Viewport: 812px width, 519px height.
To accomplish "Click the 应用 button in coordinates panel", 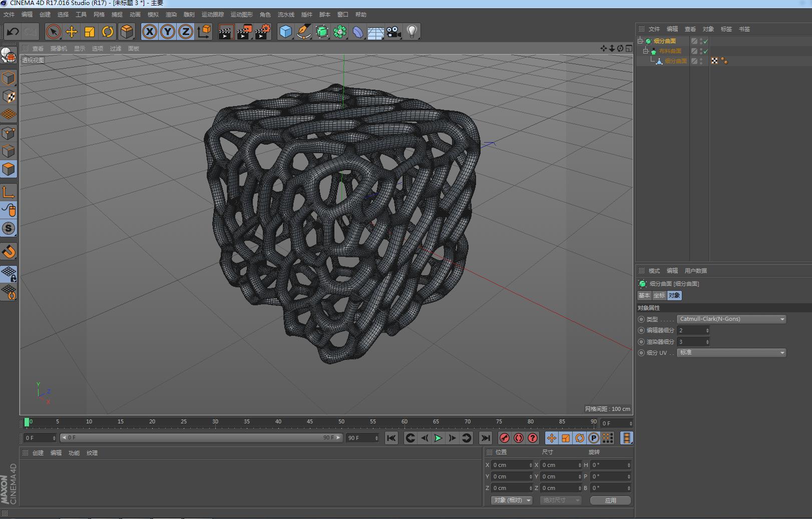I will point(611,500).
